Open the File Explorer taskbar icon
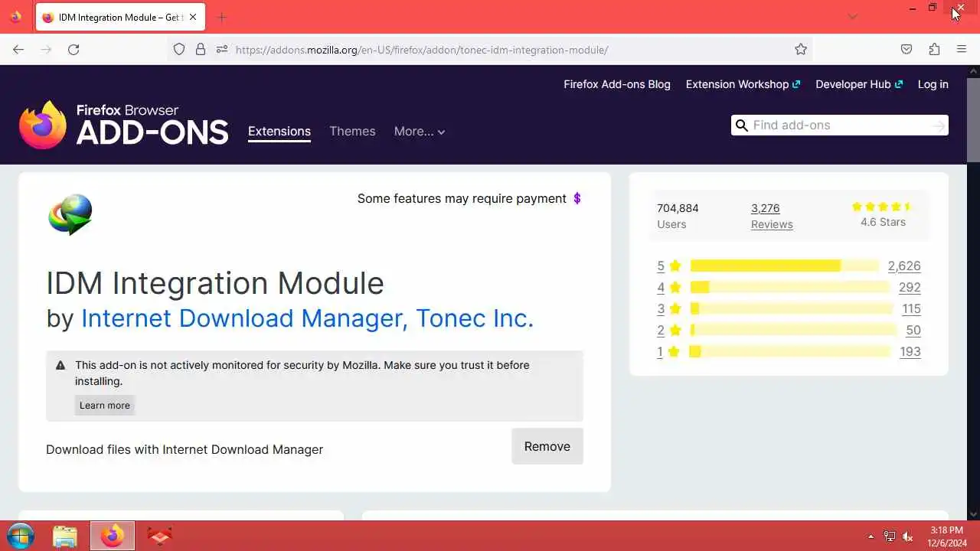This screenshot has width=980, height=551. click(65, 536)
